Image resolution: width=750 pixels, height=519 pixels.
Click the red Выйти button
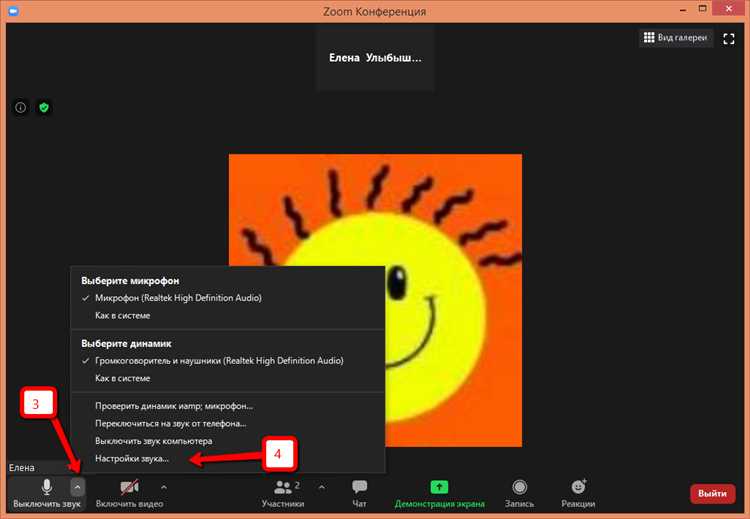coord(712,493)
